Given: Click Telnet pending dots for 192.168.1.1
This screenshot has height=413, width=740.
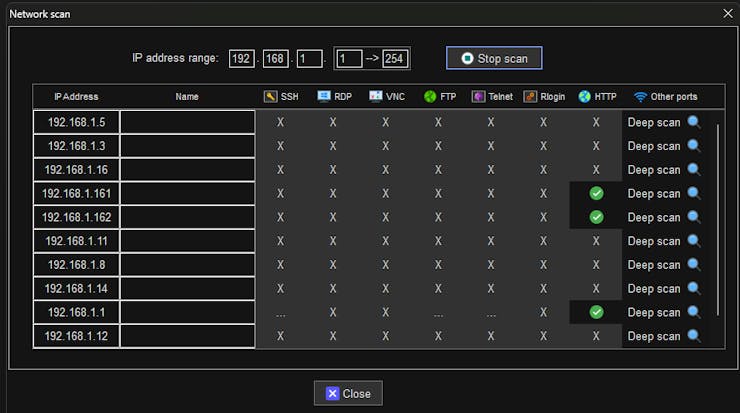Looking at the screenshot, I should [x=491, y=315].
